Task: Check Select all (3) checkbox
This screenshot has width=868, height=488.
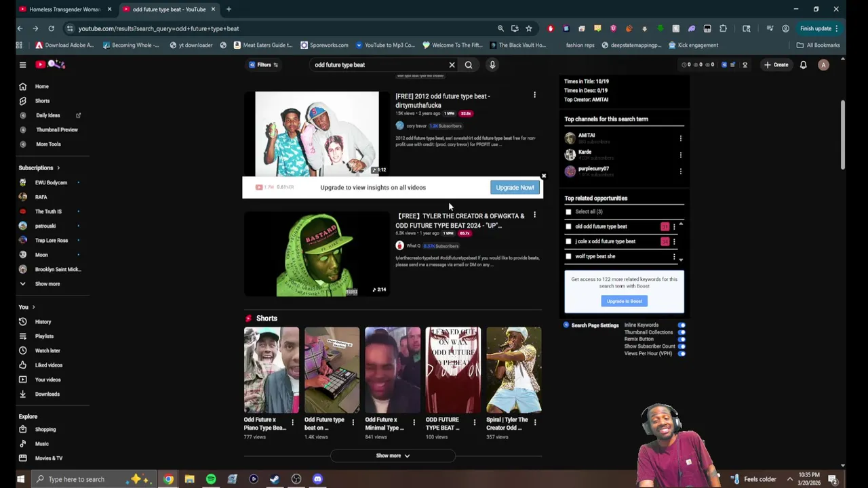Action: tap(568, 211)
